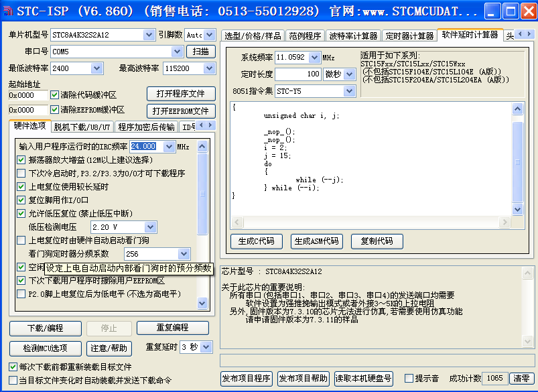Open the 微秒 time unit dropdown
The image size is (538, 392).
349,74
